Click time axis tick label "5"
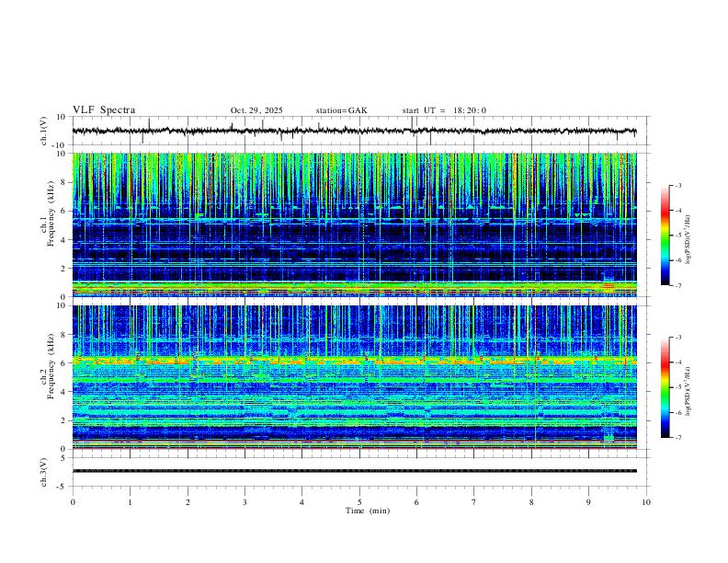This screenshot has height=563, width=728. tap(359, 502)
